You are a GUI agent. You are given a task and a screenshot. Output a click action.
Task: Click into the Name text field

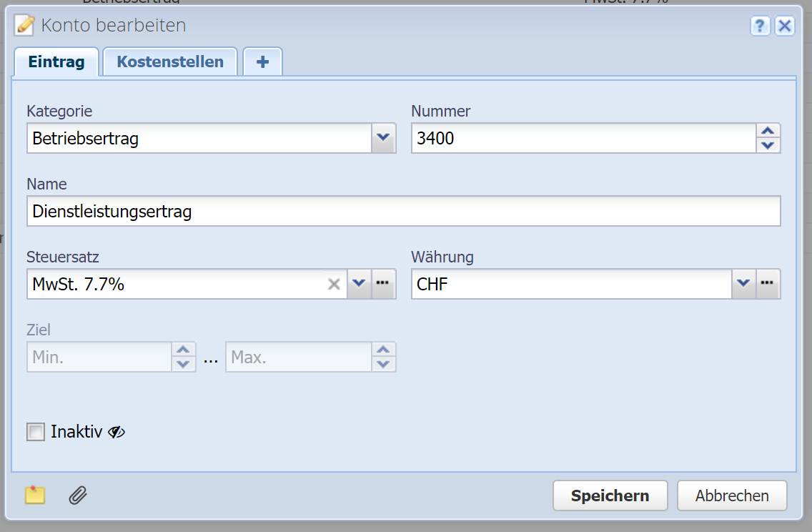point(404,212)
